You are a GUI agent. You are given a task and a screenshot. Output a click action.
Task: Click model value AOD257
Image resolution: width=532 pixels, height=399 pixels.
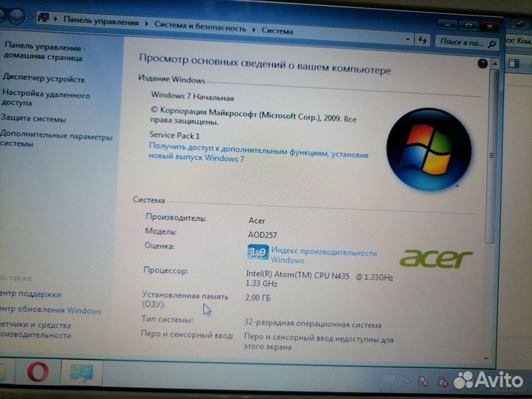(x=262, y=235)
